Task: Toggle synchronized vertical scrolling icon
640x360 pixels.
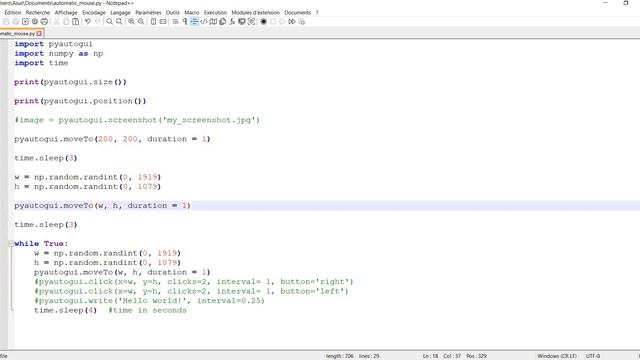Action: (x=153, y=22)
